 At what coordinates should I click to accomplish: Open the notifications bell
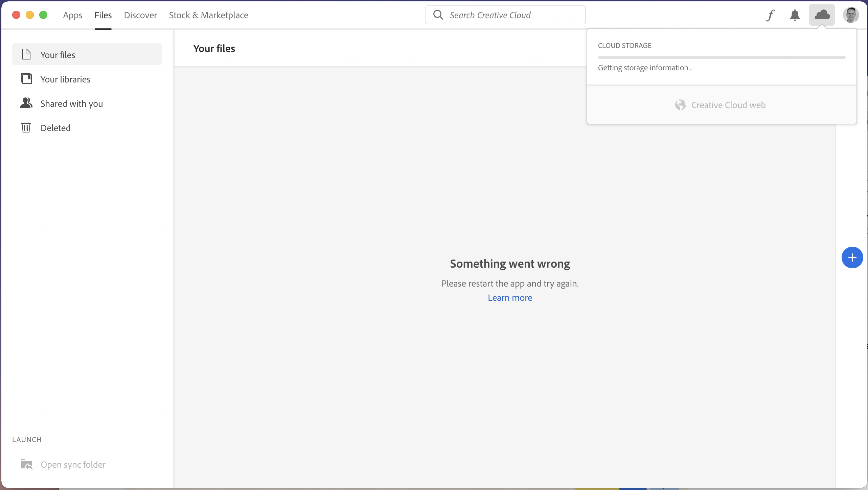tap(795, 15)
